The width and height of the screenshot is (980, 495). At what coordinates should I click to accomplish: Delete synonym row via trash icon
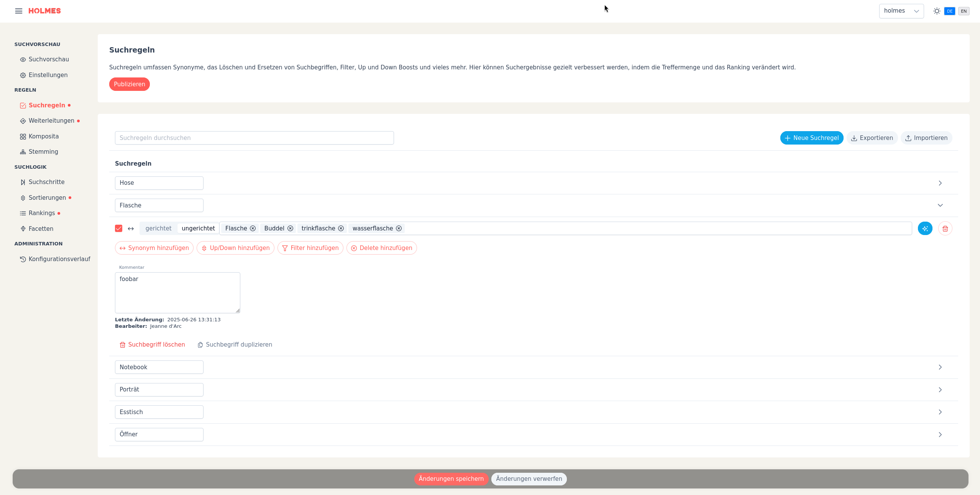click(945, 229)
